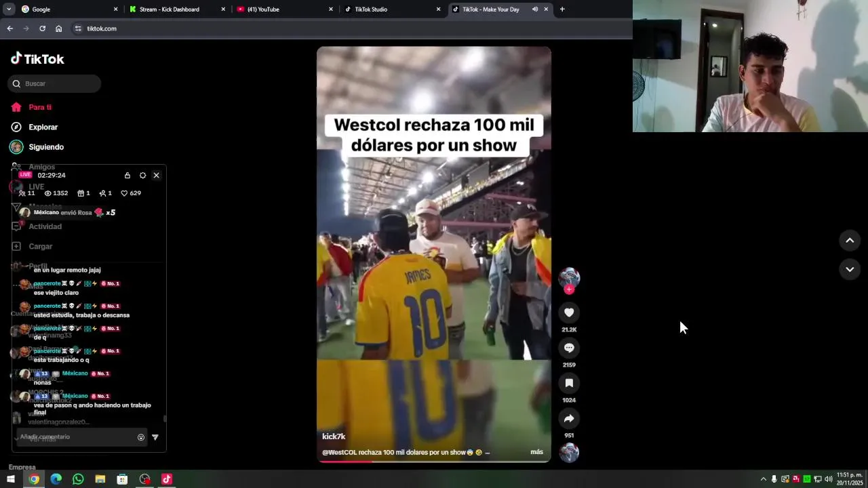Send the LIVE comment with arrow icon
This screenshot has width=868, height=488.
point(155,437)
